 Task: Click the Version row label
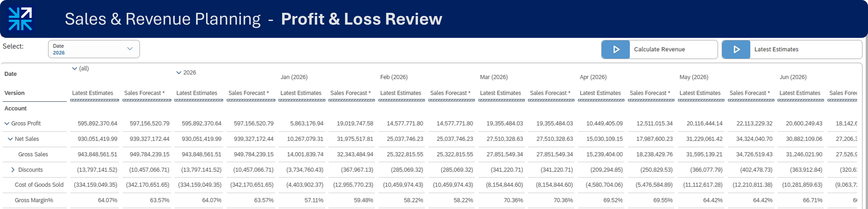point(15,93)
